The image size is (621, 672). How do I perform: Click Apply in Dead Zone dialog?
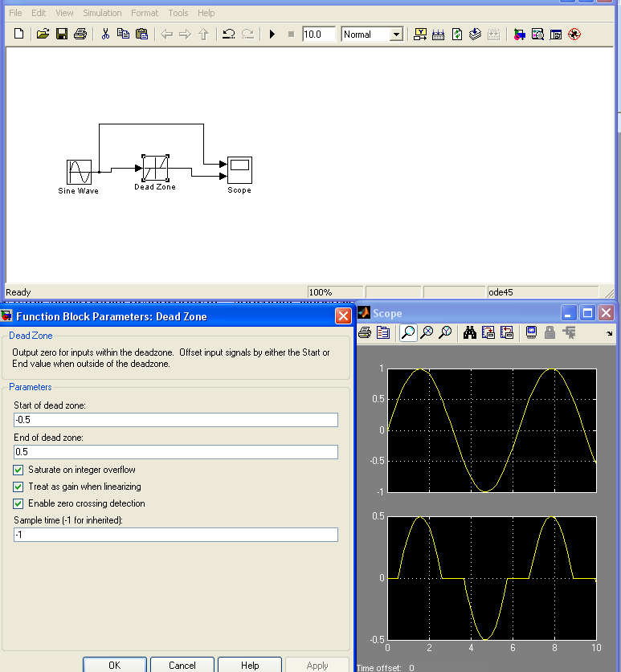317,665
